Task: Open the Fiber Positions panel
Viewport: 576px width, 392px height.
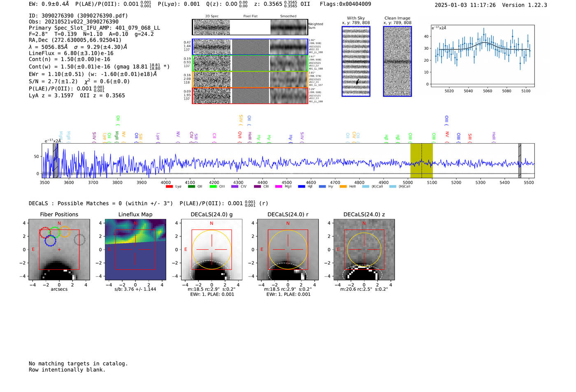Action: coord(59,249)
